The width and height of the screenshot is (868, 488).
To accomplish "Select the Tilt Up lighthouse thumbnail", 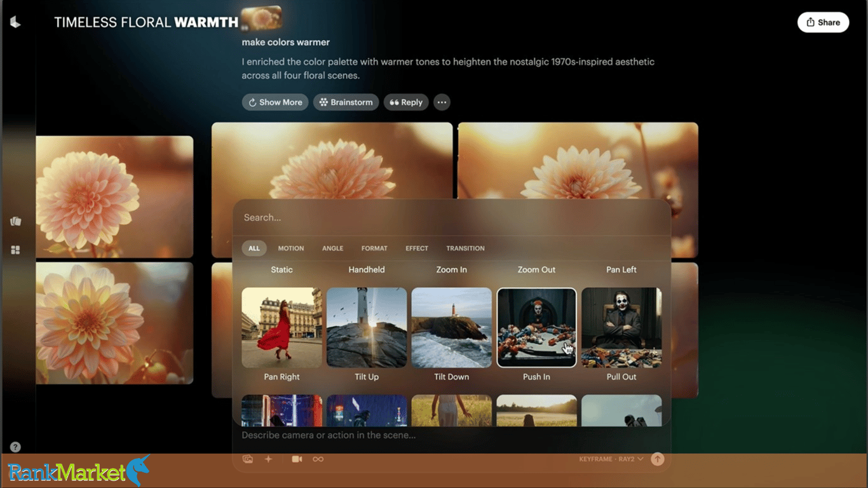I will (367, 328).
